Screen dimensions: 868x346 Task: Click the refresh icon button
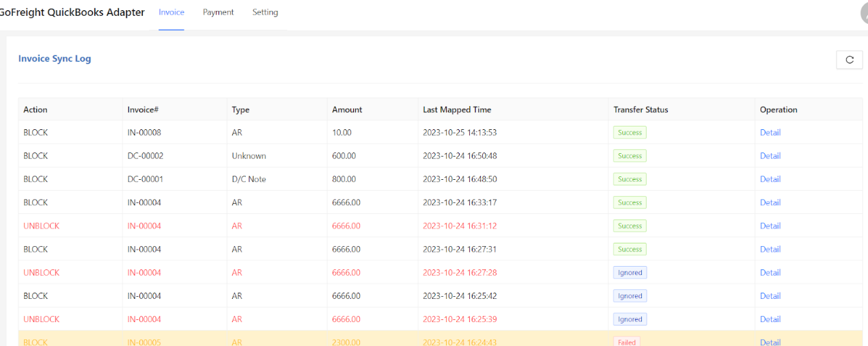849,59
